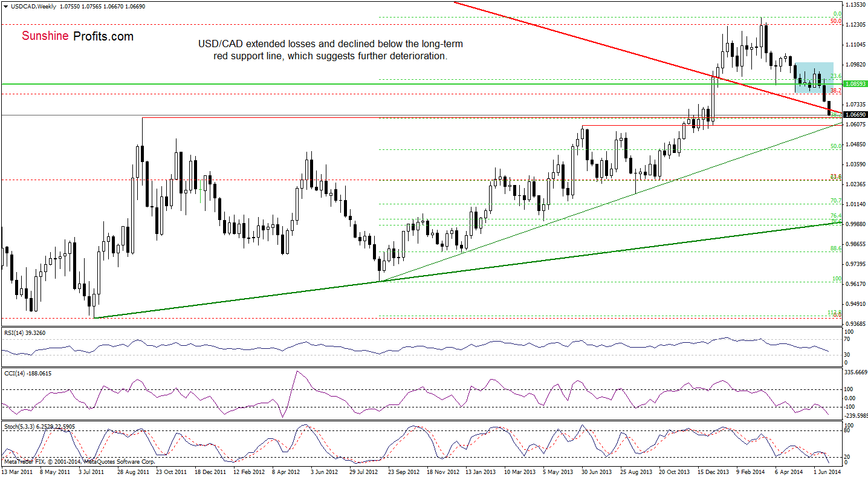Click the 25 Aug 2013 date label
The width and height of the screenshot is (868, 477).
636,471
